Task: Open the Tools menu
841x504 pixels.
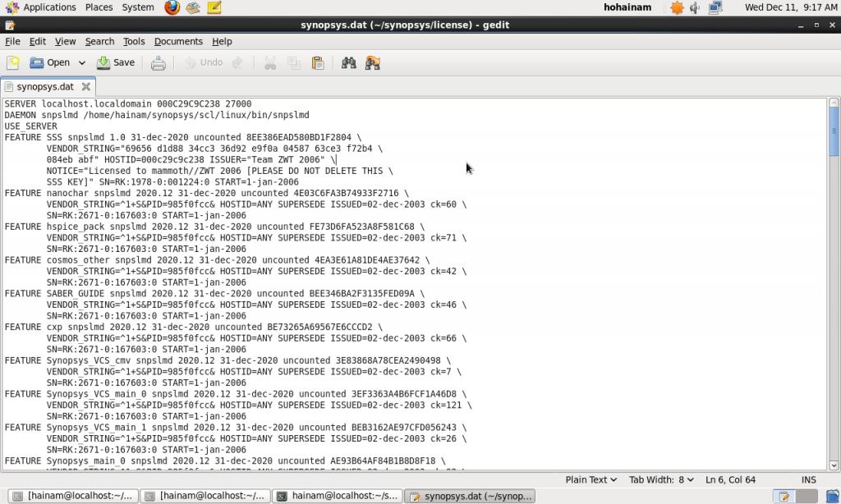Action: point(134,41)
